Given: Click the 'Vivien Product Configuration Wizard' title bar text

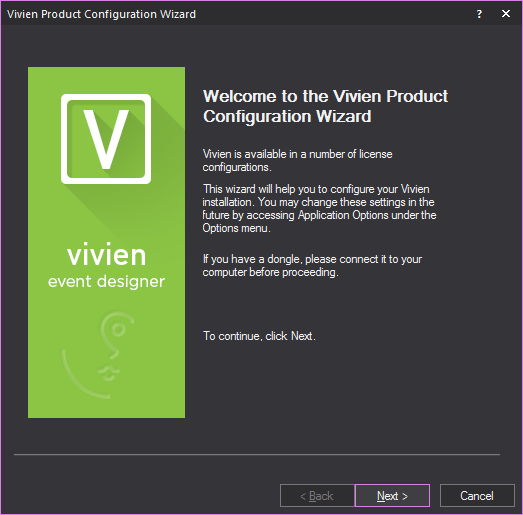Looking at the screenshot, I should coord(101,14).
